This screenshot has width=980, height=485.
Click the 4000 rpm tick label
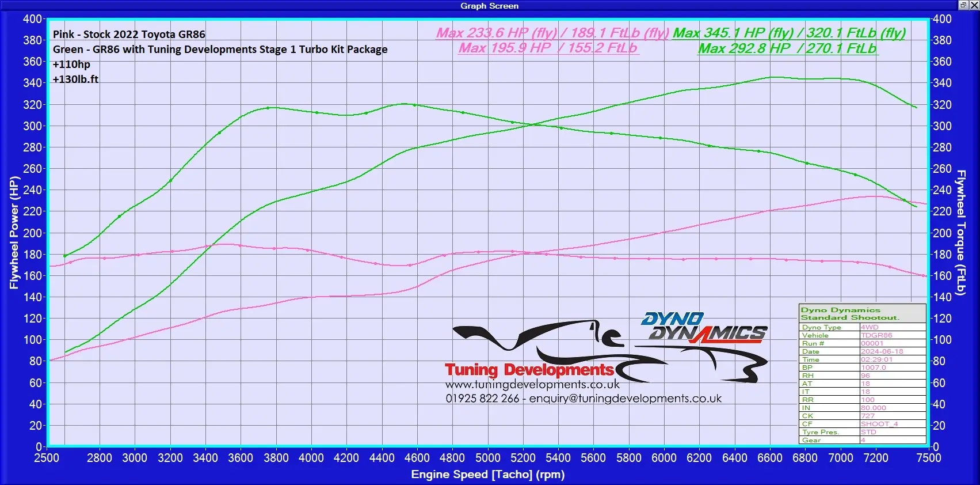pyautogui.click(x=311, y=458)
